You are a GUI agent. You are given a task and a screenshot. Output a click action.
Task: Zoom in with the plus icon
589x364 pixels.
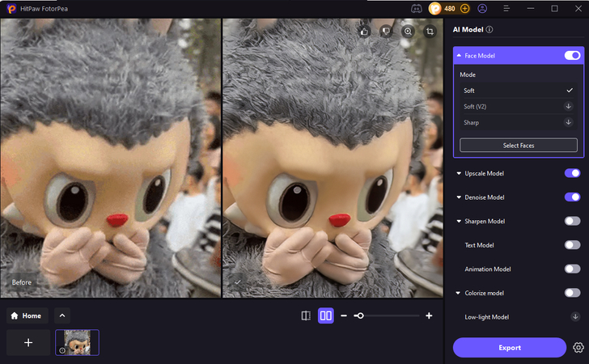tap(429, 316)
